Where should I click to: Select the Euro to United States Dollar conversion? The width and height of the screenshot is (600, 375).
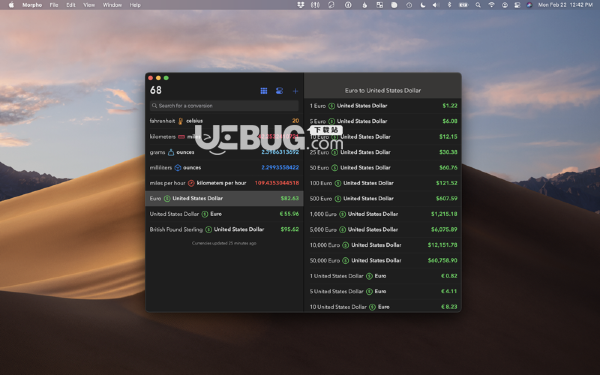point(224,199)
